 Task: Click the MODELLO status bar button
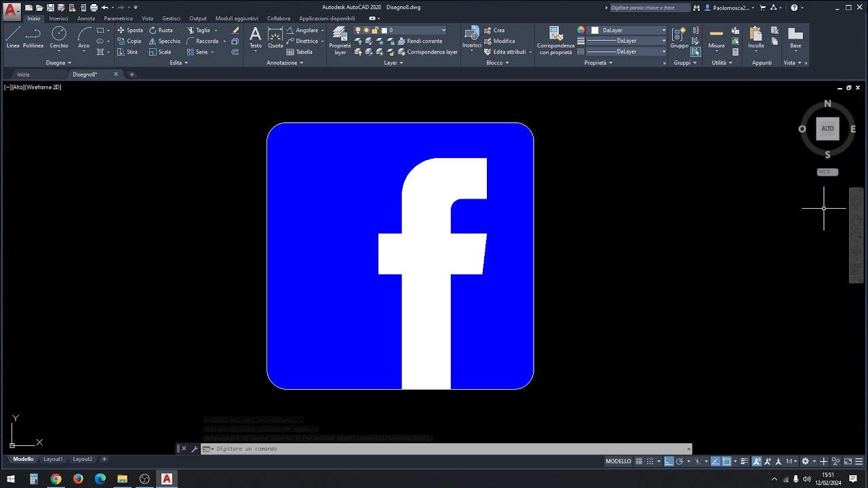[618, 461]
